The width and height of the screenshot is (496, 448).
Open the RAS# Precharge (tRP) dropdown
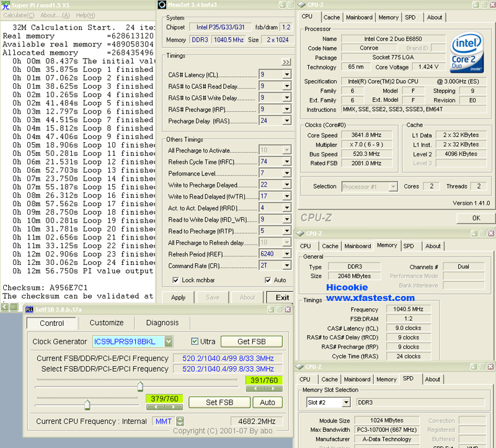click(x=286, y=109)
